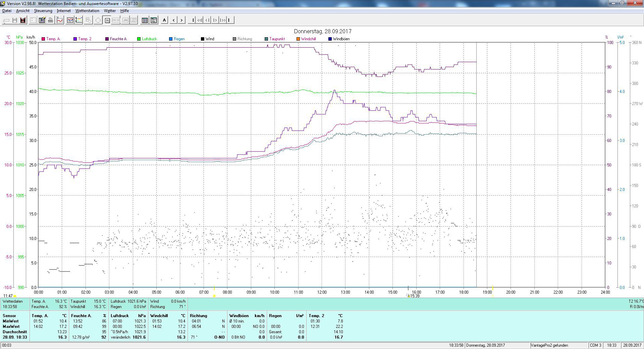Click the grey floppy disk save icon
The height and width of the screenshot is (349, 644).
pyautogui.click(x=15, y=20)
